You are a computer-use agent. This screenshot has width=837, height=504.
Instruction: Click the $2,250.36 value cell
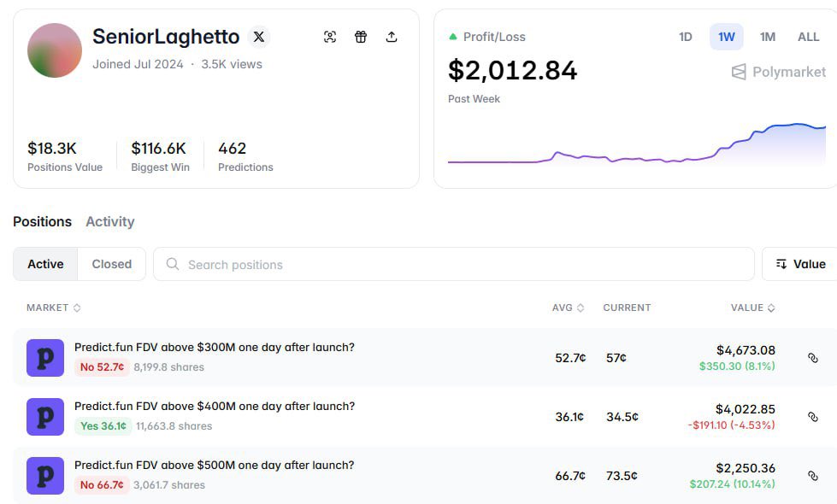click(746, 468)
